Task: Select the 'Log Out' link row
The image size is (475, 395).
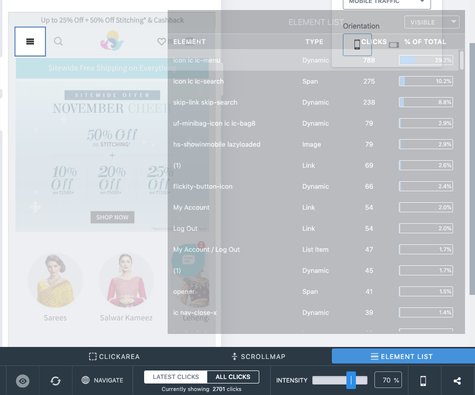Action: pos(313,228)
